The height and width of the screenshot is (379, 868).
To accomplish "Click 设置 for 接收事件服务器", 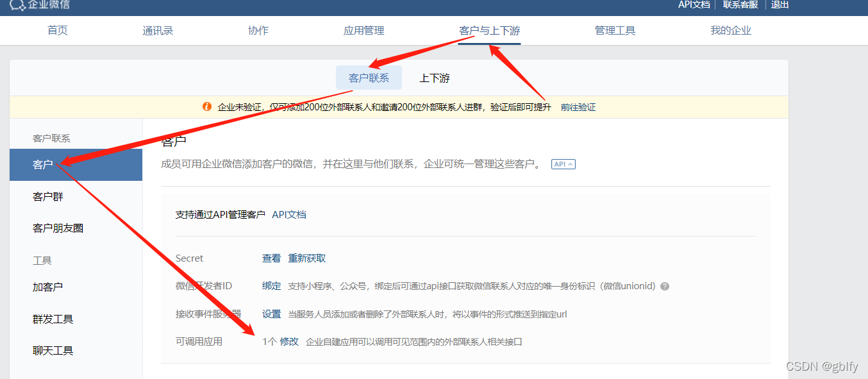I will coord(271,314).
